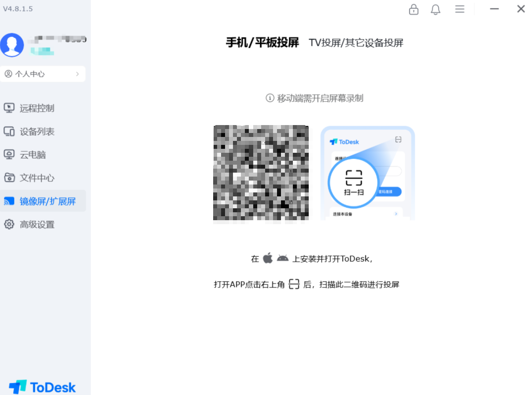Open the hamburger menu icon
Viewport: 532px width, 395px height.
[460, 9]
